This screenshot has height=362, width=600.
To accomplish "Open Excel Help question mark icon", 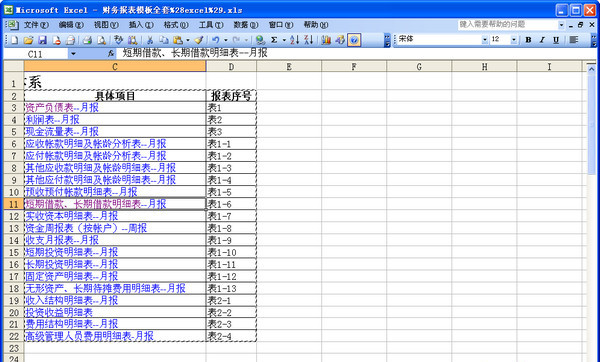I will tap(354, 40).
